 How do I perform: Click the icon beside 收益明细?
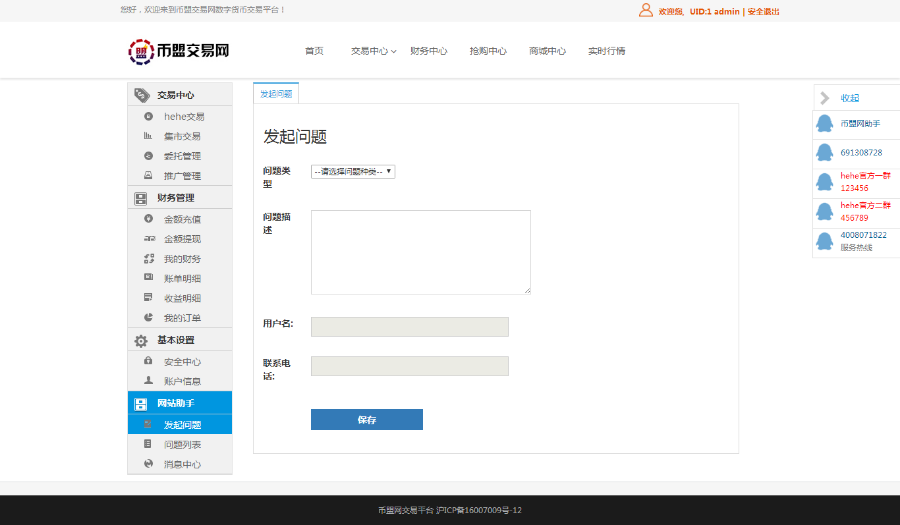click(148, 297)
